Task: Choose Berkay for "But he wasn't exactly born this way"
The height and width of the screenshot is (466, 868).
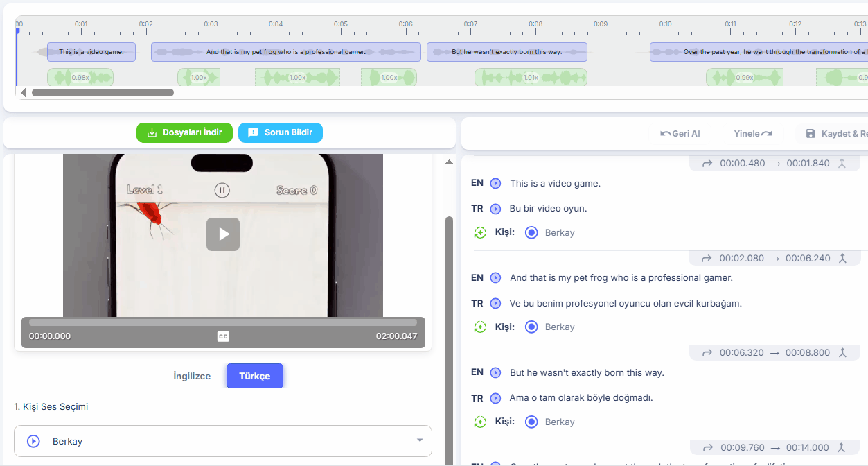Action: 531,422
